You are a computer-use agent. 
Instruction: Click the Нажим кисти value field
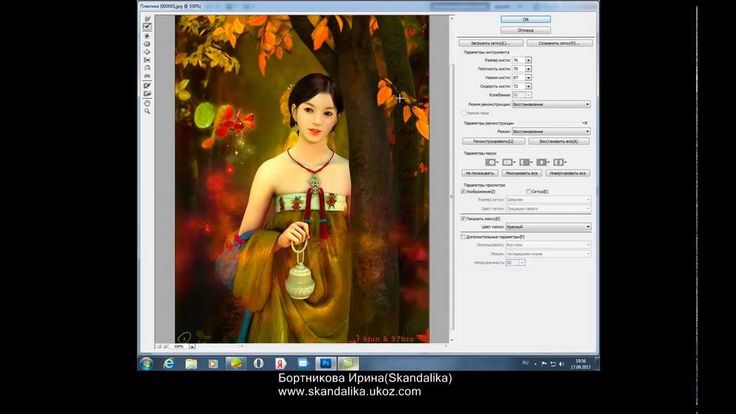tap(518, 77)
